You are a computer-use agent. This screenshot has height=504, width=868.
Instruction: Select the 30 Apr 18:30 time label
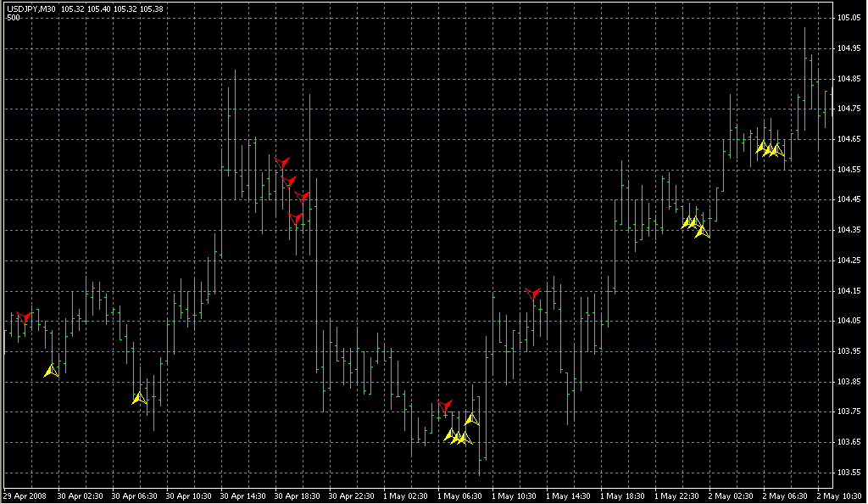pyautogui.click(x=297, y=496)
